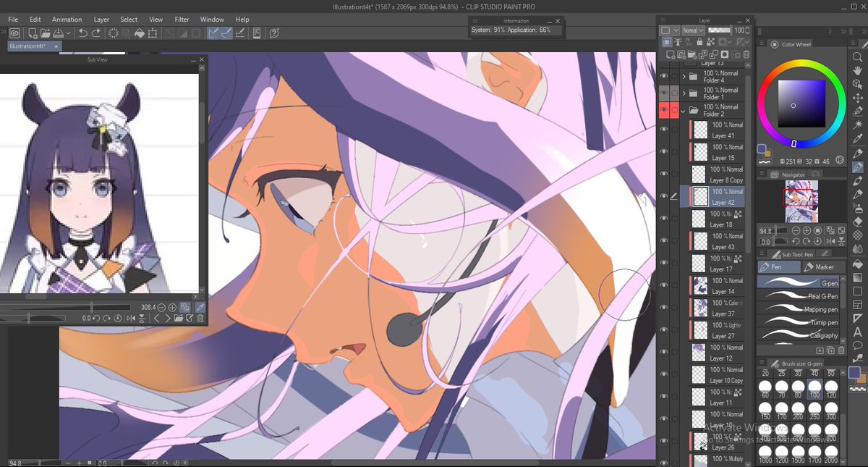Delete the Sub View image with trash icon
Screen dimensions: 868x467
click(200, 319)
